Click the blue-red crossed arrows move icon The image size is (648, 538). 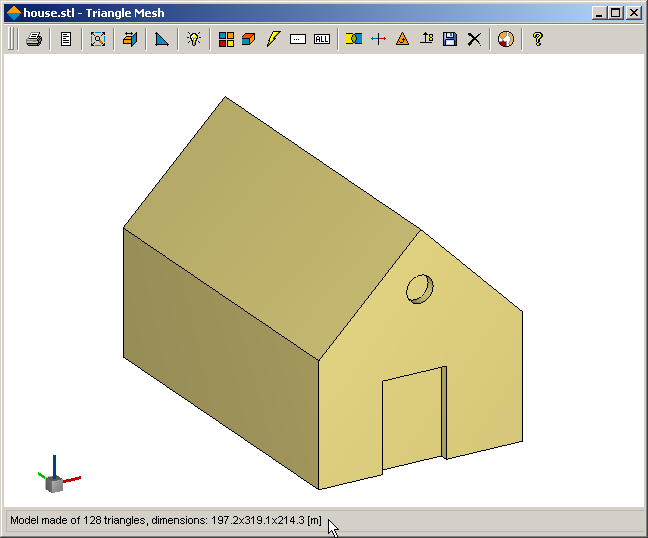(378, 39)
